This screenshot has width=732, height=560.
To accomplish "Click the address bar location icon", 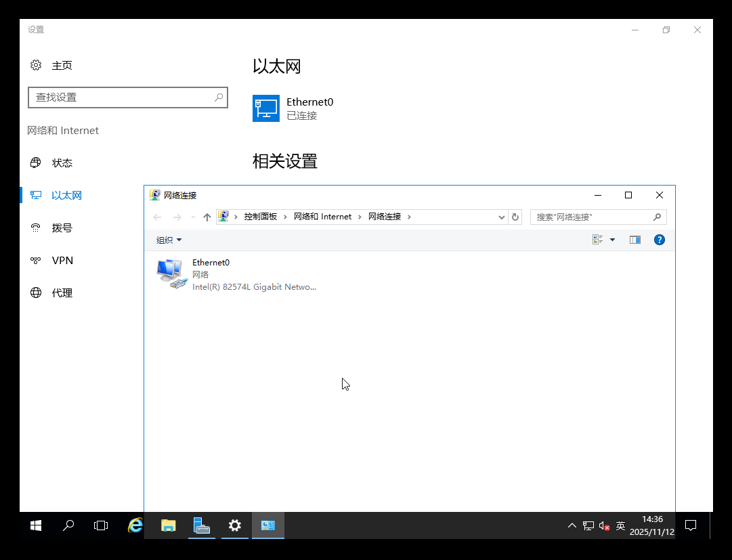I will pos(223,217).
